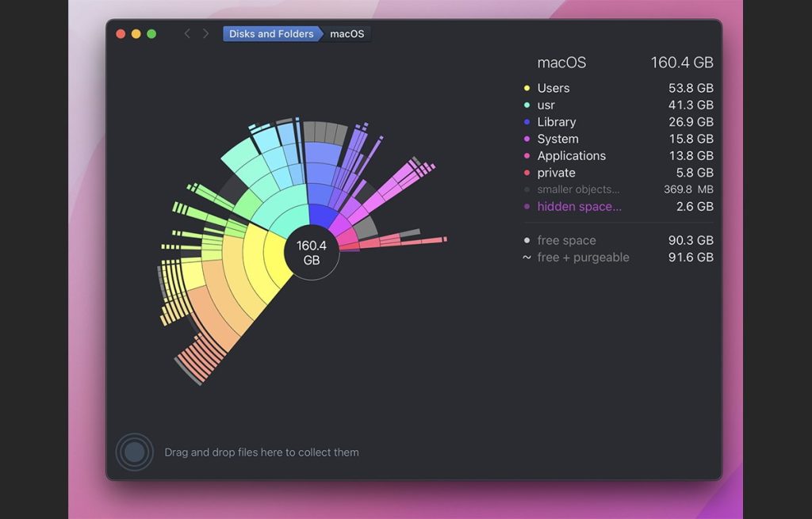
Task: Click the 160.4 GB center circle
Action: 312,253
